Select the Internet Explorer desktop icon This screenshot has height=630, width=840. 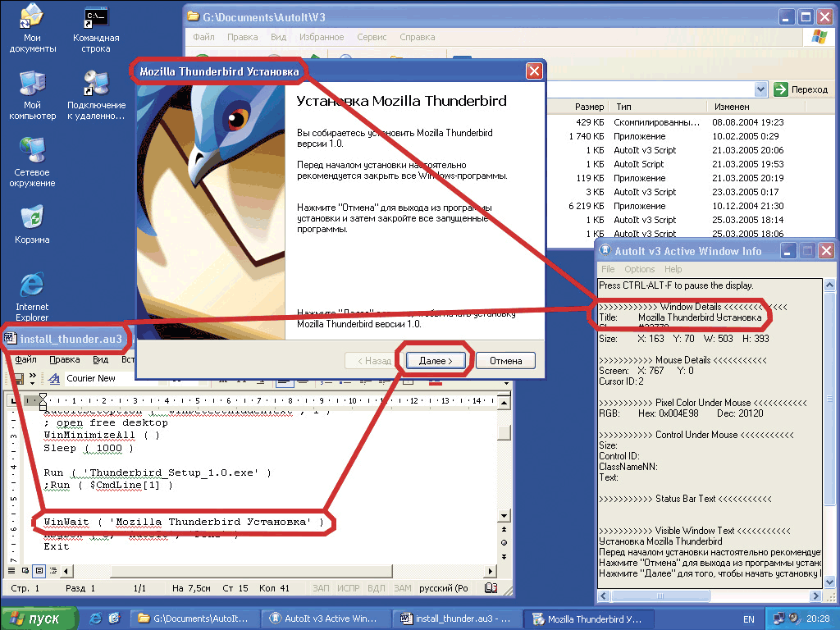32,297
